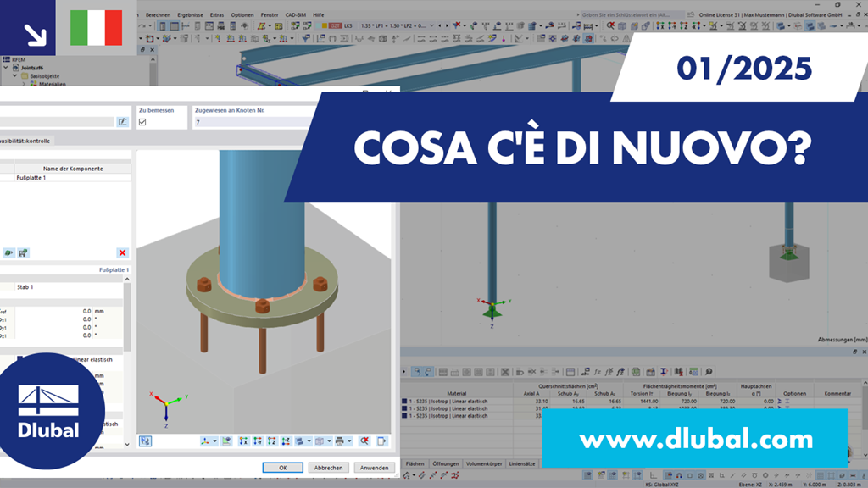Click the Anwenden button
Image resolution: width=868 pixels, height=488 pixels.
tap(374, 468)
